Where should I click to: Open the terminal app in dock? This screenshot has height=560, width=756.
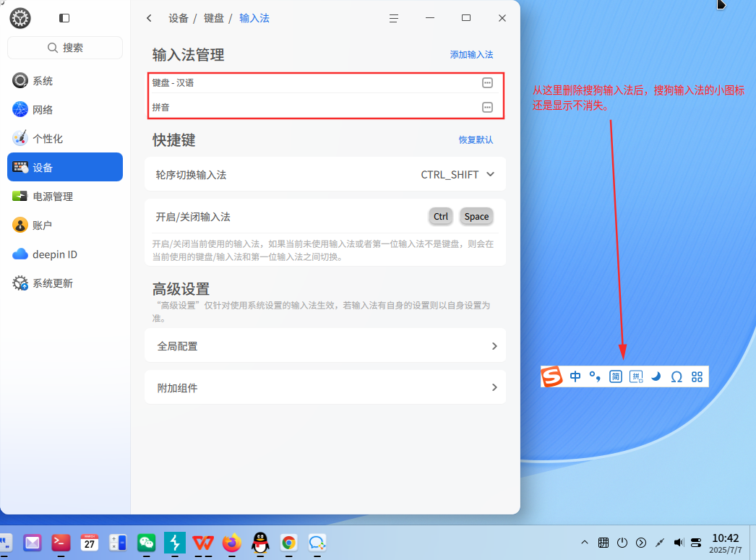[61, 543]
